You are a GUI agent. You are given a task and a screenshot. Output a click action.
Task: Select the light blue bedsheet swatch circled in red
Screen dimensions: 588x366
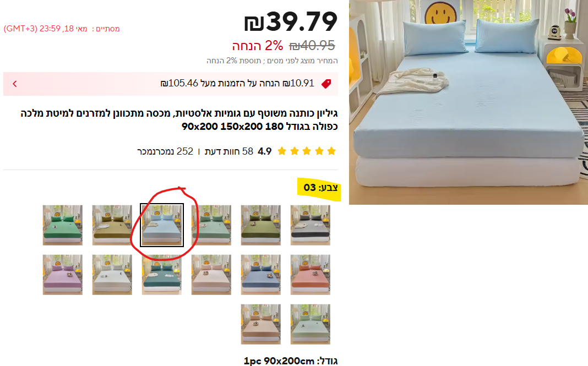click(x=162, y=225)
